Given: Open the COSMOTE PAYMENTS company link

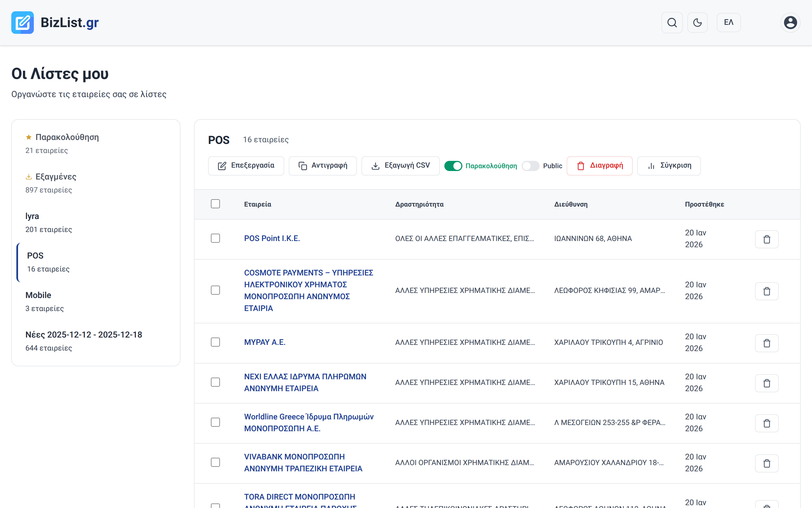Looking at the screenshot, I should point(309,290).
